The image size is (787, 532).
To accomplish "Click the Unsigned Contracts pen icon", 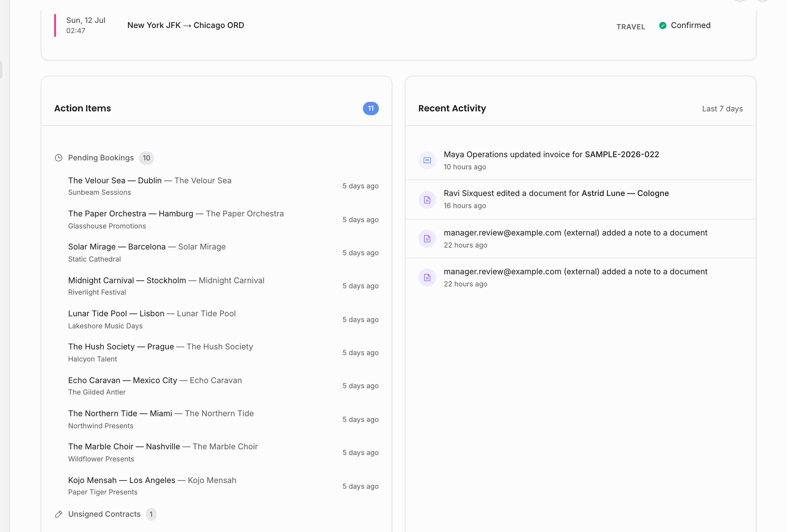I will (59, 514).
